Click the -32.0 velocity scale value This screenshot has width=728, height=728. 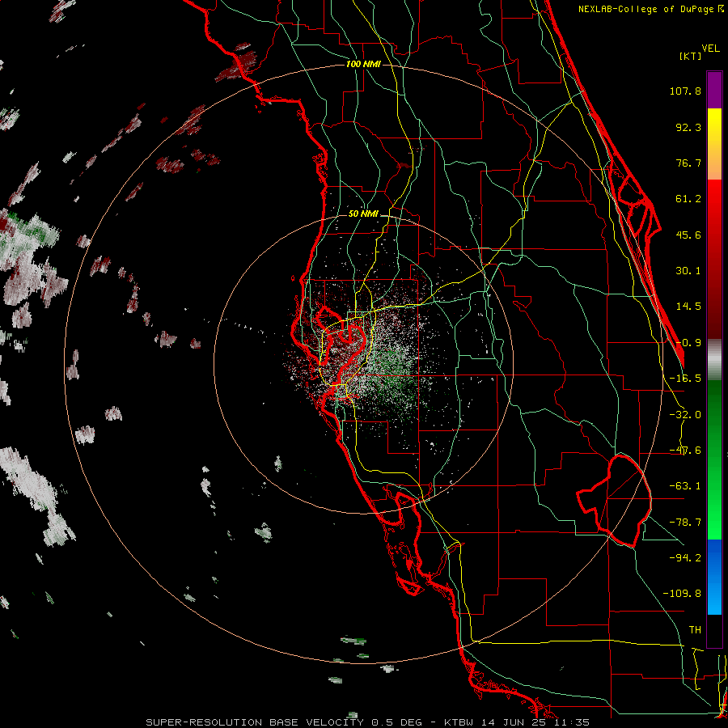[685, 415]
